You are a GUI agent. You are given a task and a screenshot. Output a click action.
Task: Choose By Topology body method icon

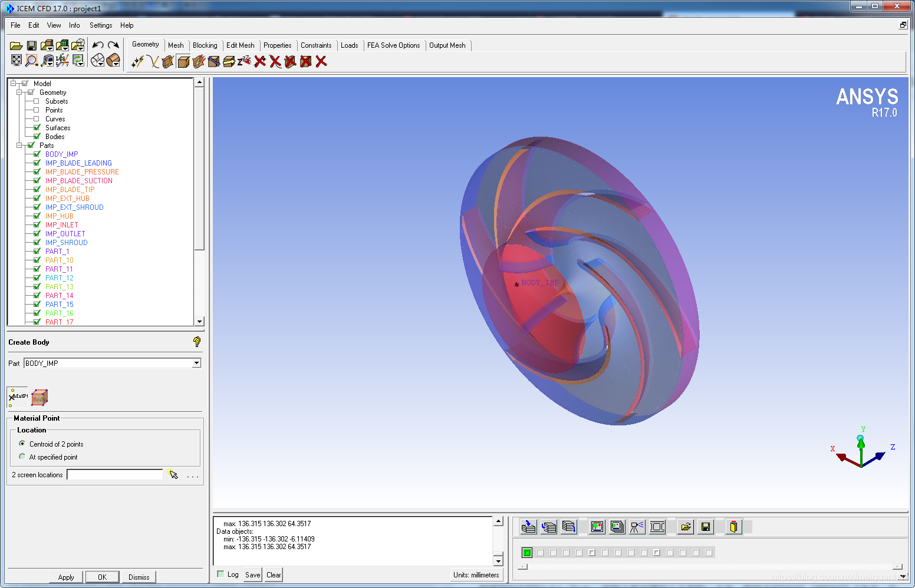[x=40, y=398]
